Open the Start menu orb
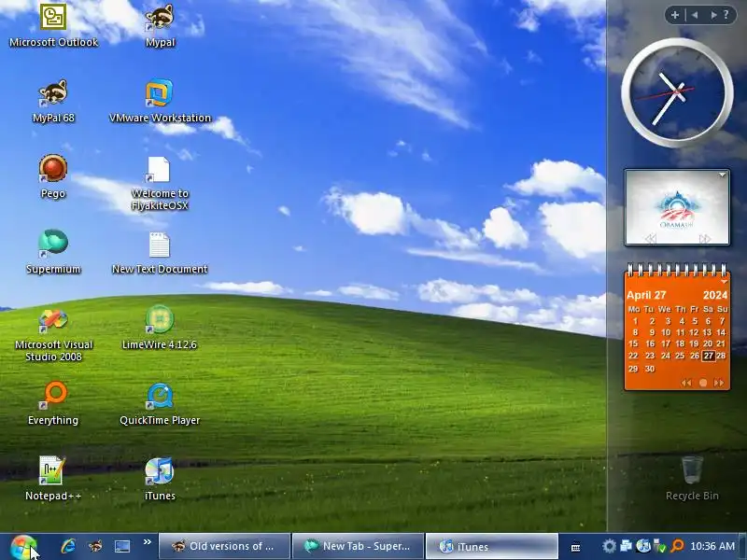The image size is (747, 560). 22,547
